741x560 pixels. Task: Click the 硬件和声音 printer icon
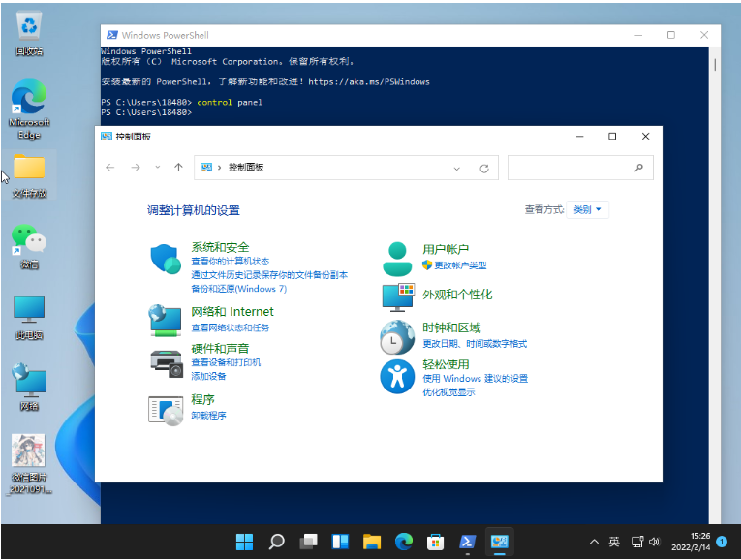[x=166, y=362]
